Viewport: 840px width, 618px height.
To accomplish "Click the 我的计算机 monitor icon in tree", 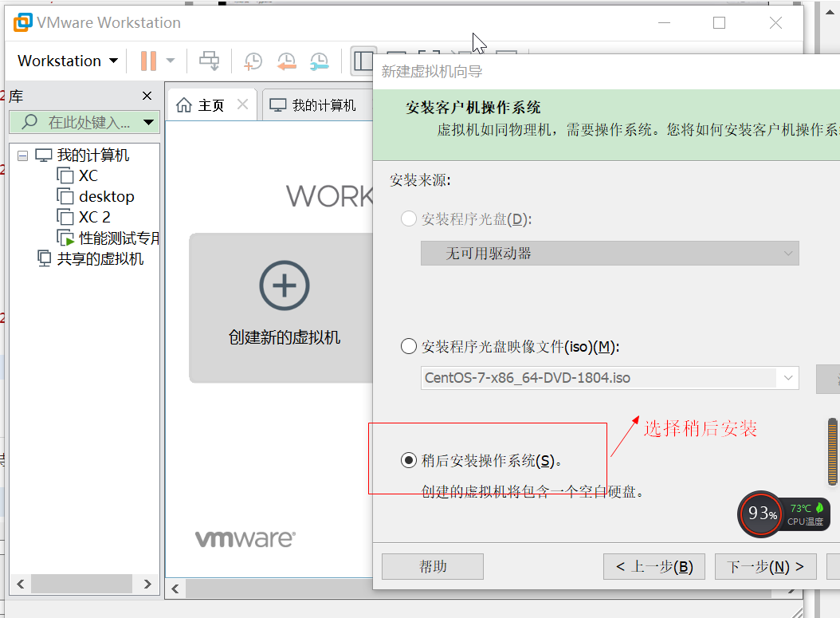I will (x=43, y=155).
